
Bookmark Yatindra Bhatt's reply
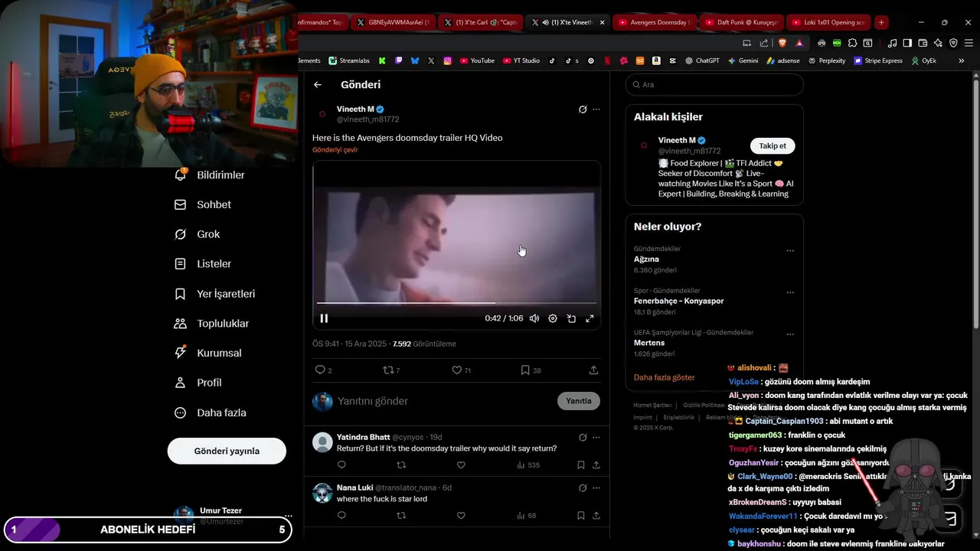tap(581, 465)
